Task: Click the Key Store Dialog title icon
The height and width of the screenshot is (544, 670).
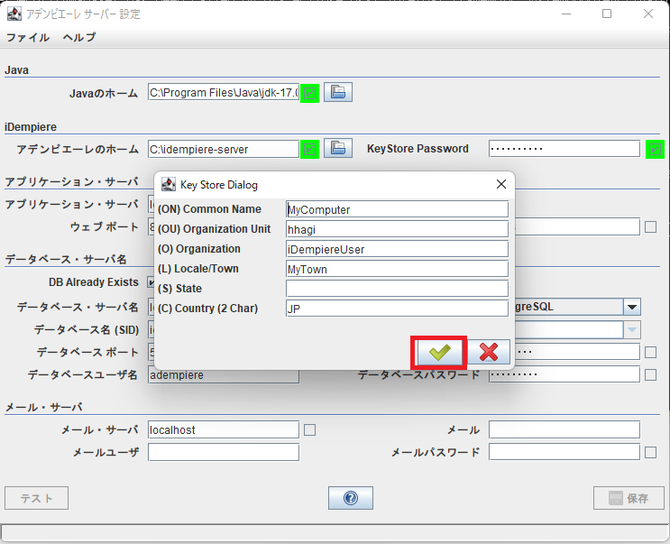Action: tap(168, 185)
